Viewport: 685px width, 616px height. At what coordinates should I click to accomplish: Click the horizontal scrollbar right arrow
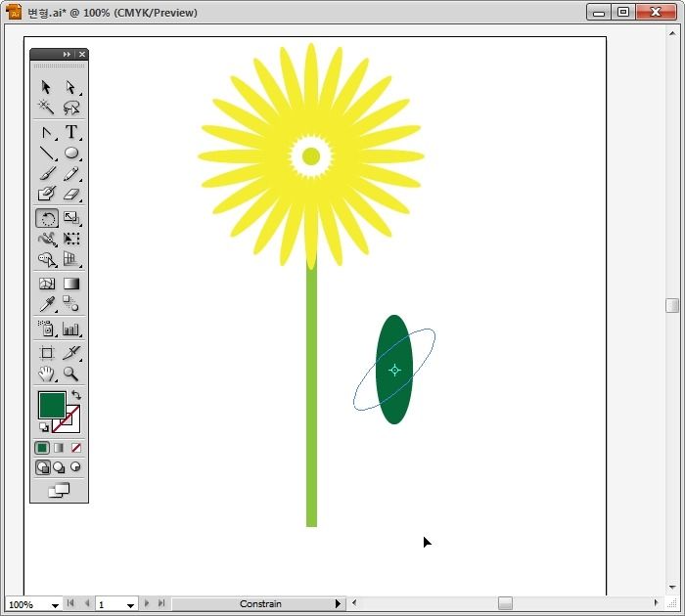(656, 603)
